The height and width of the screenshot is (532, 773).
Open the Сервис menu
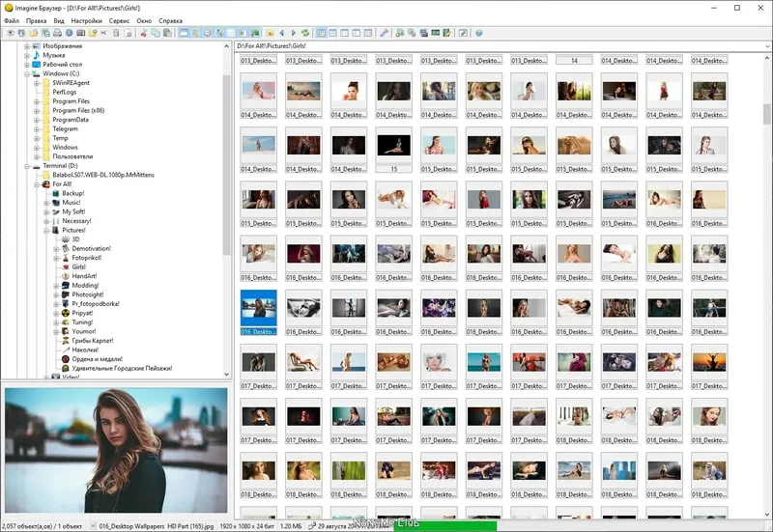tap(119, 20)
